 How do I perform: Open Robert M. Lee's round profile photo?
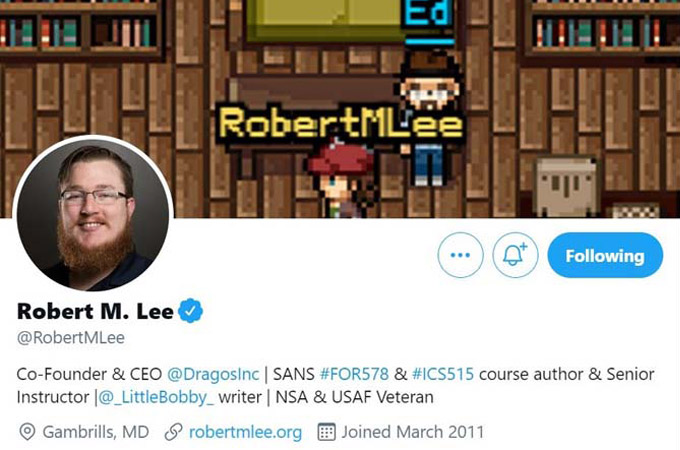click(93, 215)
